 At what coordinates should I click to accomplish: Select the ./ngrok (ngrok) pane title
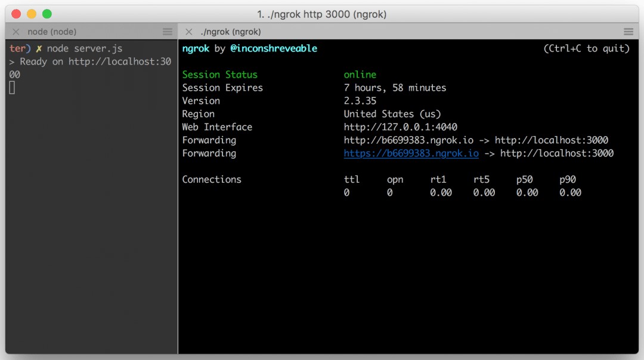point(230,32)
